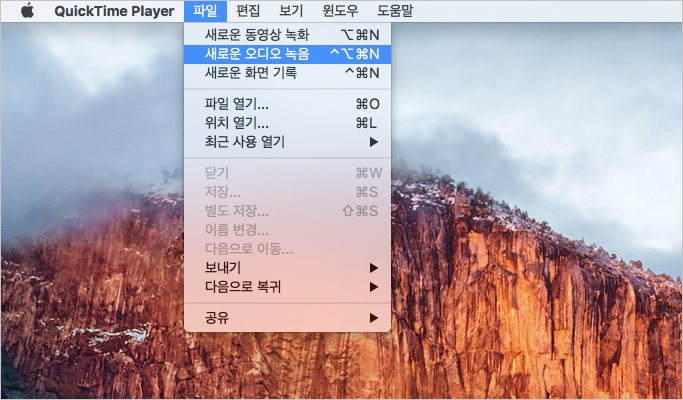Choose 새로운 동영상 녹화
This screenshot has height=400, width=683.
[287, 35]
